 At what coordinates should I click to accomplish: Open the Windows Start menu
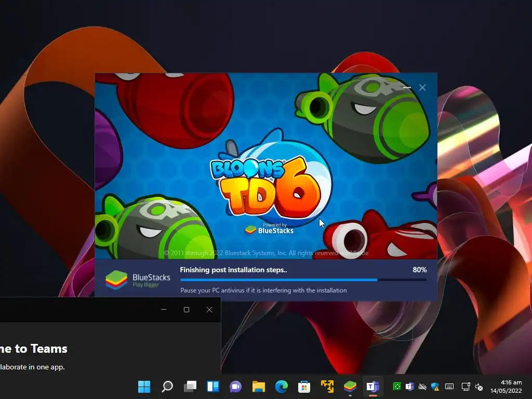click(x=144, y=387)
